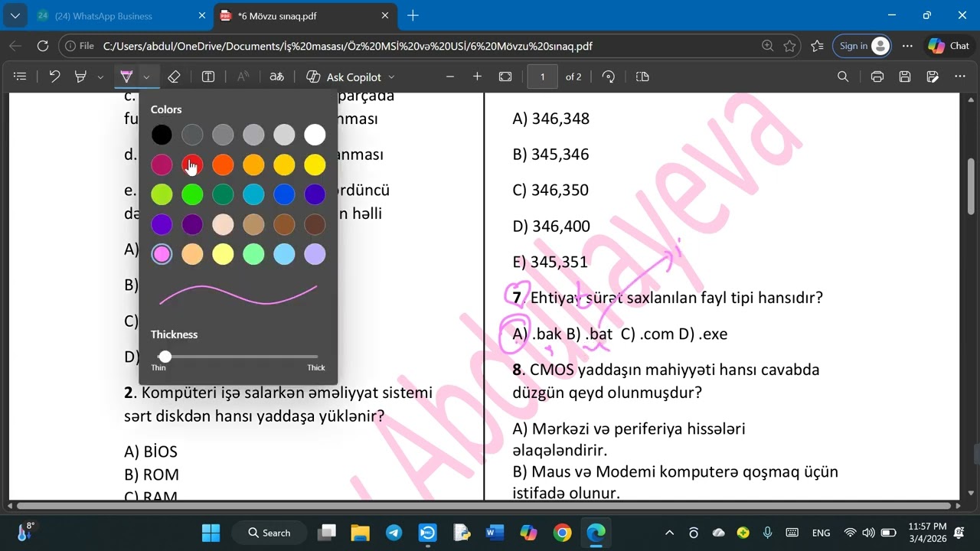
Task: Print the PDF document
Action: coord(877,77)
